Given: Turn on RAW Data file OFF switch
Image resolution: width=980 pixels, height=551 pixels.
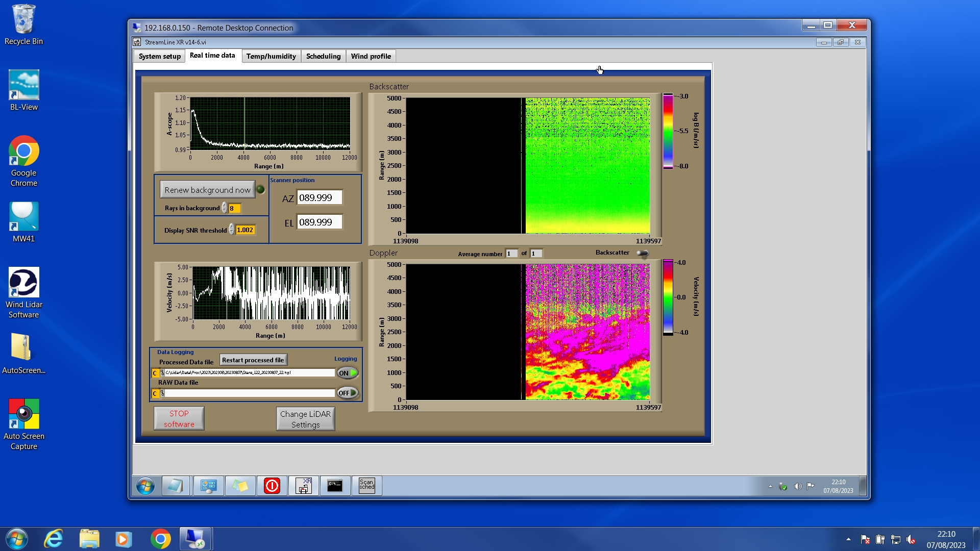Looking at the screenshot, I should click(348, 393).
